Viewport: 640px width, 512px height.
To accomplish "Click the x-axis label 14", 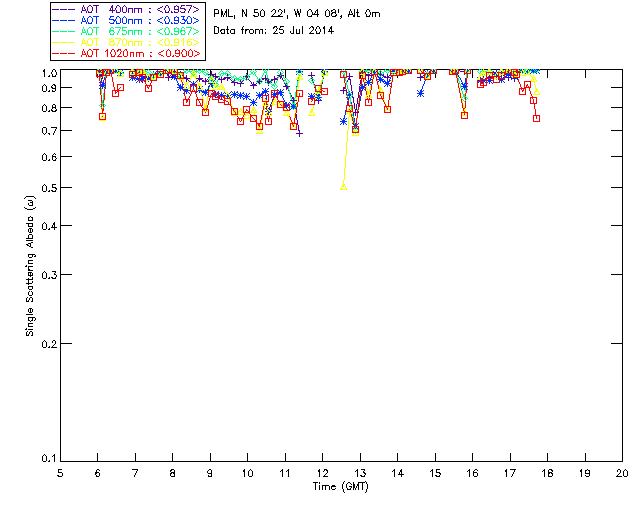I will [398, 473].
